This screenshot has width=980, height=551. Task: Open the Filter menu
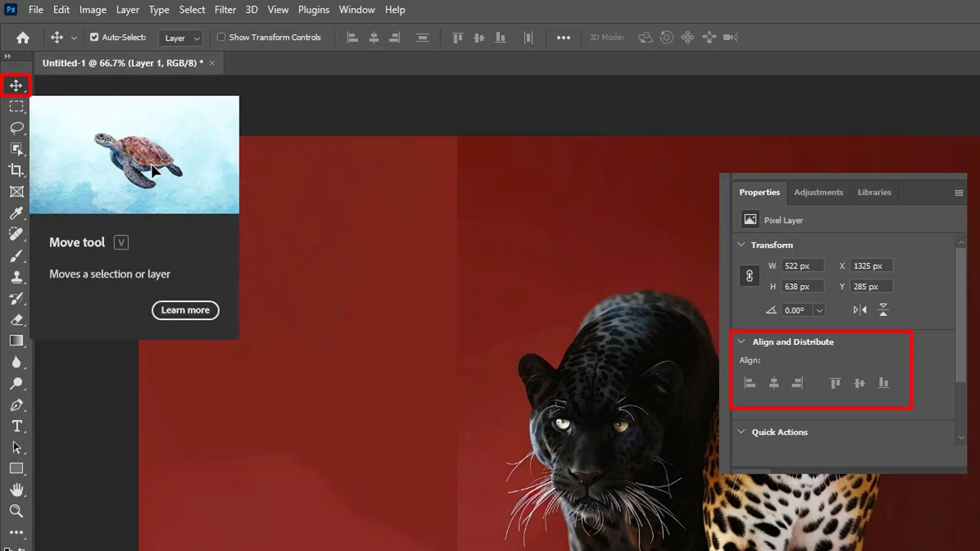click(x=225, y=9)
